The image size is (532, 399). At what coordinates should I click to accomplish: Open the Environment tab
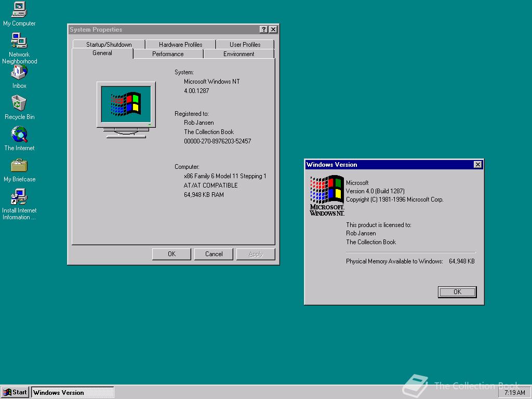(239, 54)
